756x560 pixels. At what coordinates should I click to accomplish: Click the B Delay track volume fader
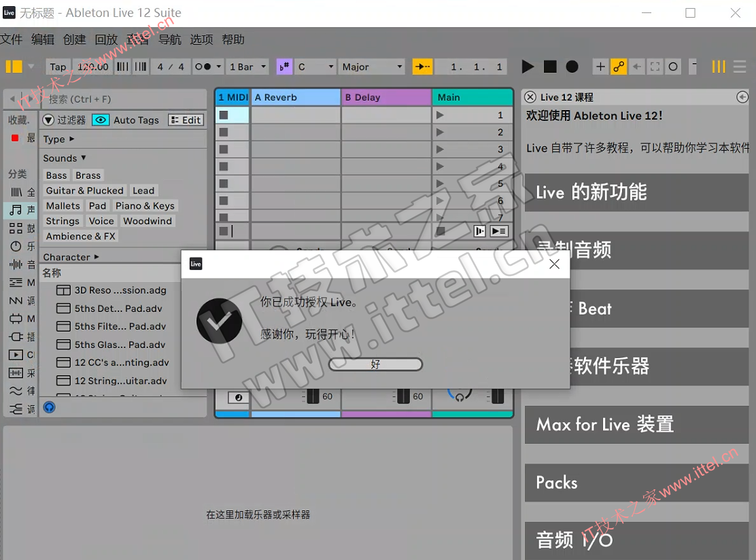pos(403,396)
